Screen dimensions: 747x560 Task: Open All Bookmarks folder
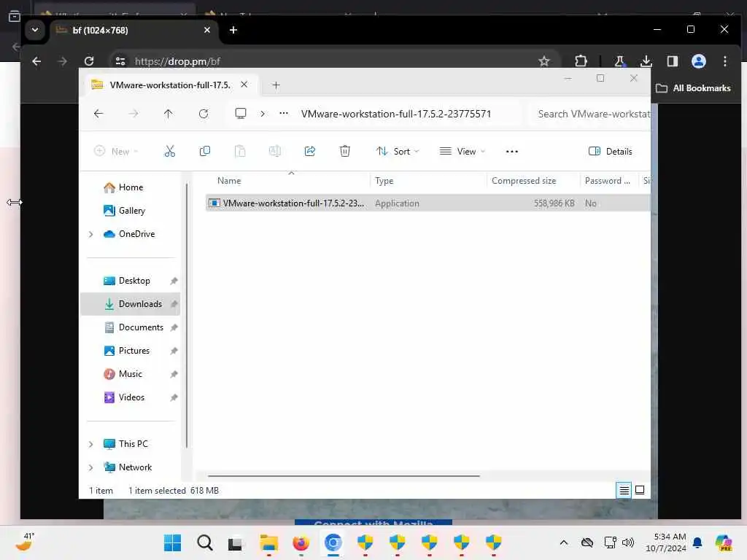tap(693, 88)
